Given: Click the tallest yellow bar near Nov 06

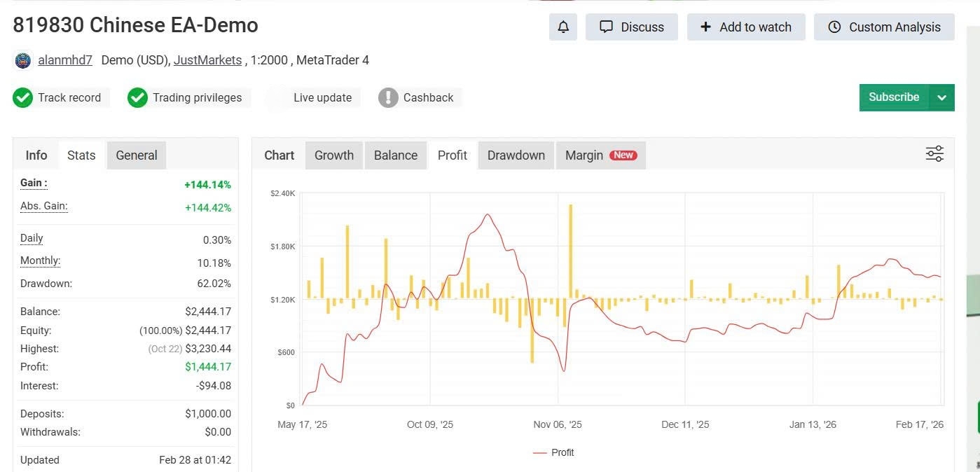Looking at the screenshot, I should [x=571, y=251].
